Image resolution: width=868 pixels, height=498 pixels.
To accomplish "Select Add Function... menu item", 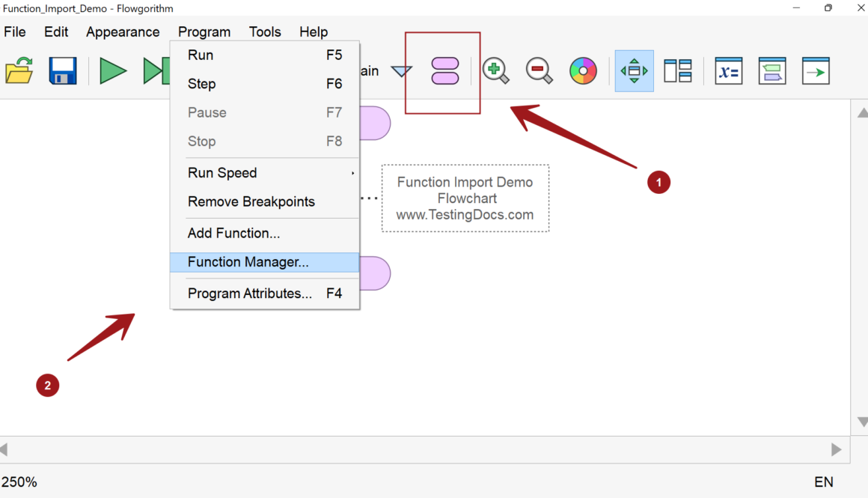I will (265, 233).
